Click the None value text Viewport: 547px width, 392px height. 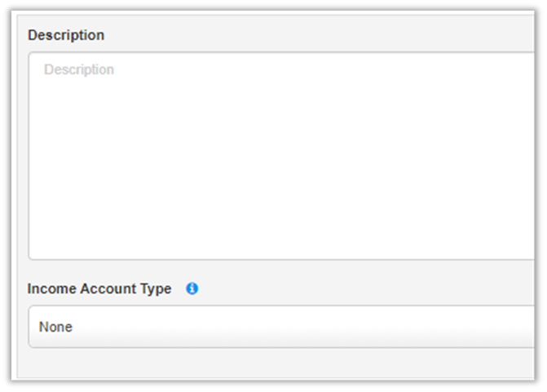[55, 327]
